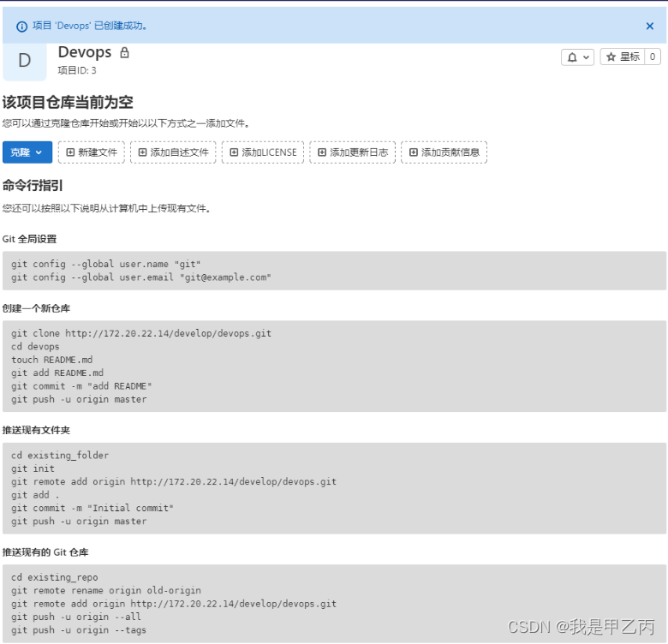Screen dimensions: 668x644
Task: Click the 创建一个新仓库 label
Action: [x=36, y=308]
